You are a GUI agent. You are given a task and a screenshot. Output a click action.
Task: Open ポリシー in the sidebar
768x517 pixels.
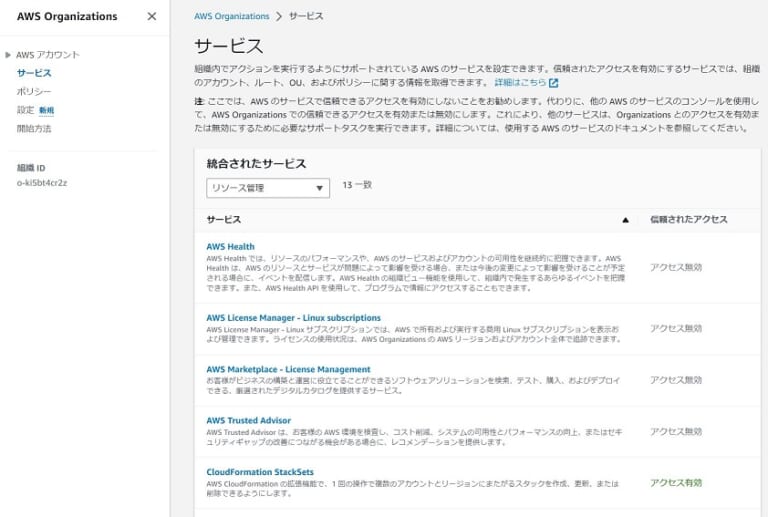coord(34,92)
